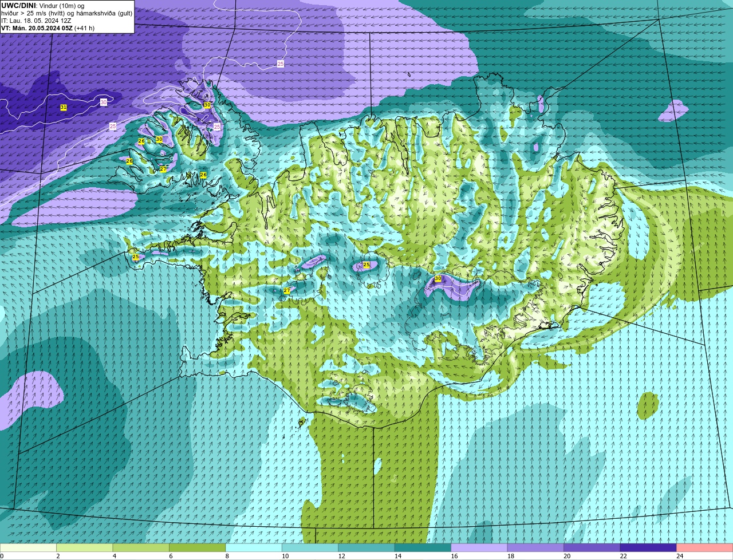The height and width of the screenshot is (560, 733).
Task: Click the legend scale number 2
Action: [x=58, y=556]
